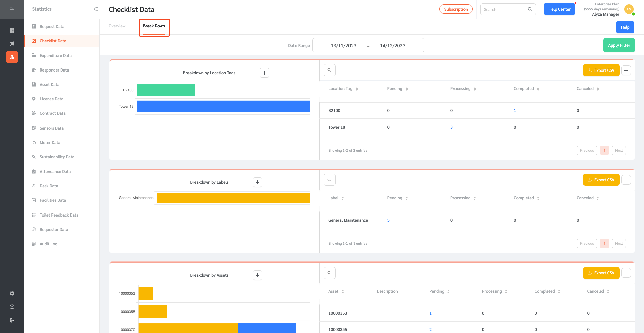Expand the Breakdown by Location Tags chart
The height and width of the screenshot is (333, 644).
point(265,73)
